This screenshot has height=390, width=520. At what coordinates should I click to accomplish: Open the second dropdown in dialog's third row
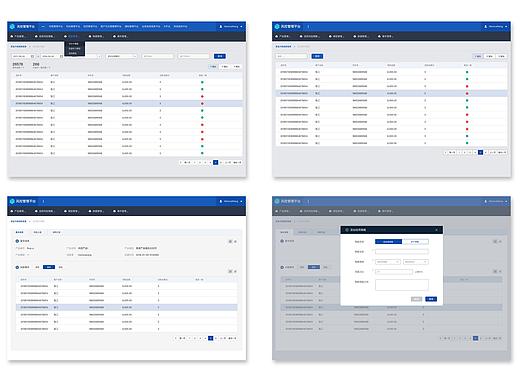(416, 262)
